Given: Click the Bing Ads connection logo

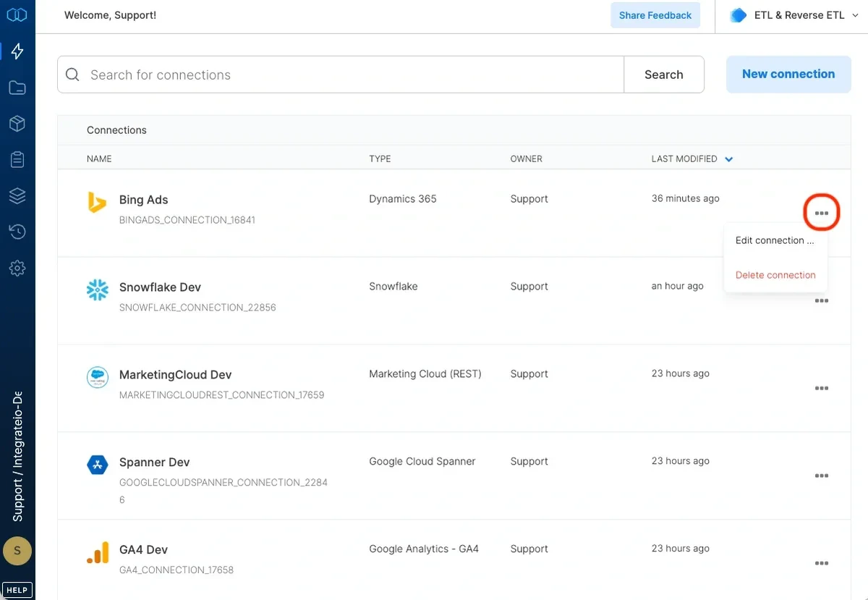Looking at the screenshot, I should point(97,203).
